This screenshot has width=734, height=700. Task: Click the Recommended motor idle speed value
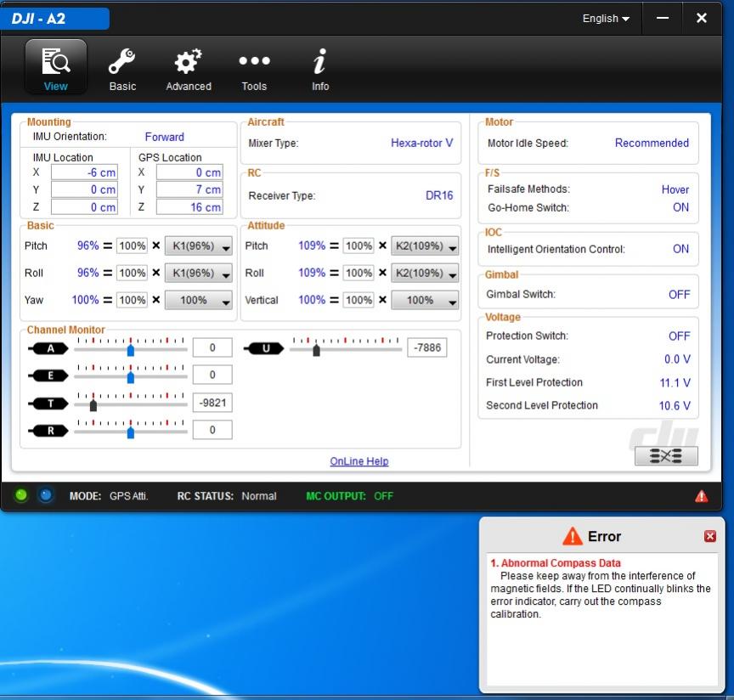click(x=652, y=143)
